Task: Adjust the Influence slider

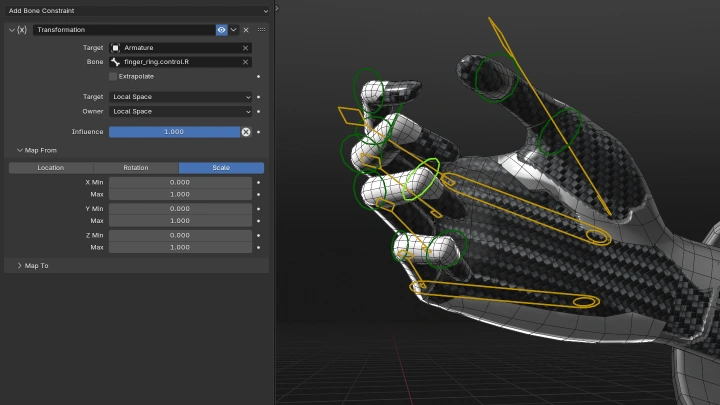Action: [x=174, y=132]
